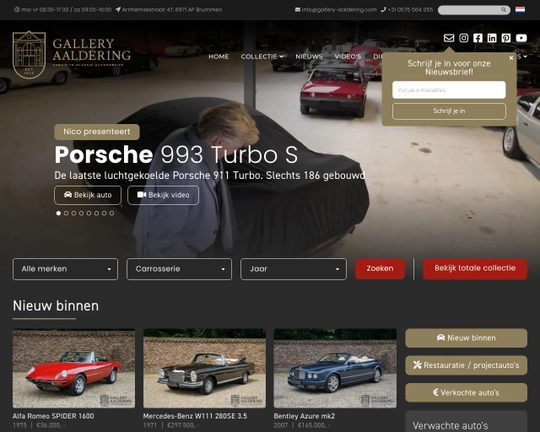
Task: Click the phone number in top bar
Action: point(407,10)
